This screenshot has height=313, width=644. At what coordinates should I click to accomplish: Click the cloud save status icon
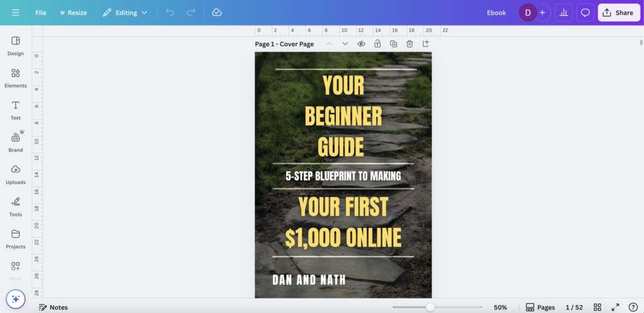tap(217, 13)
